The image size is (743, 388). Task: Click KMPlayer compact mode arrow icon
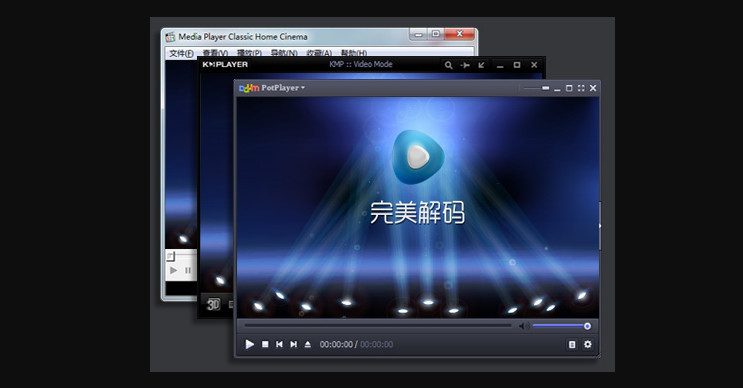click(481, 65)
